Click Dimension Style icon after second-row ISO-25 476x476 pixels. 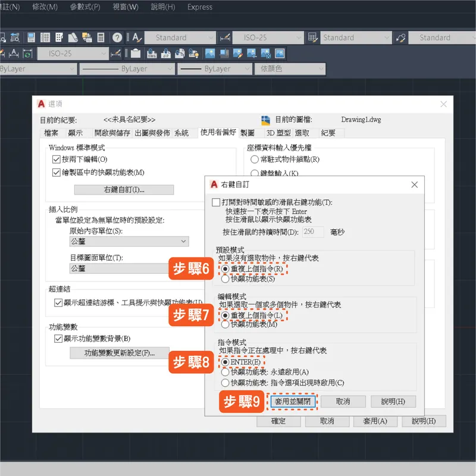pos(115,54)
